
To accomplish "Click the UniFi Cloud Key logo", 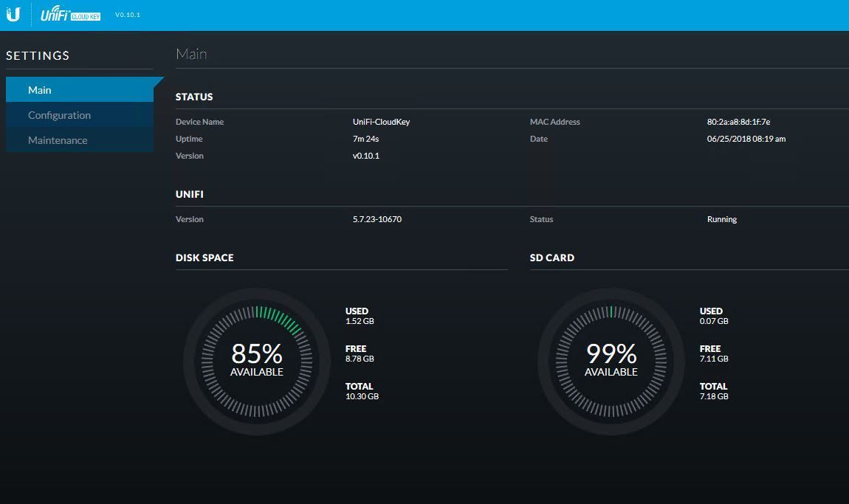I will [70, 15].
